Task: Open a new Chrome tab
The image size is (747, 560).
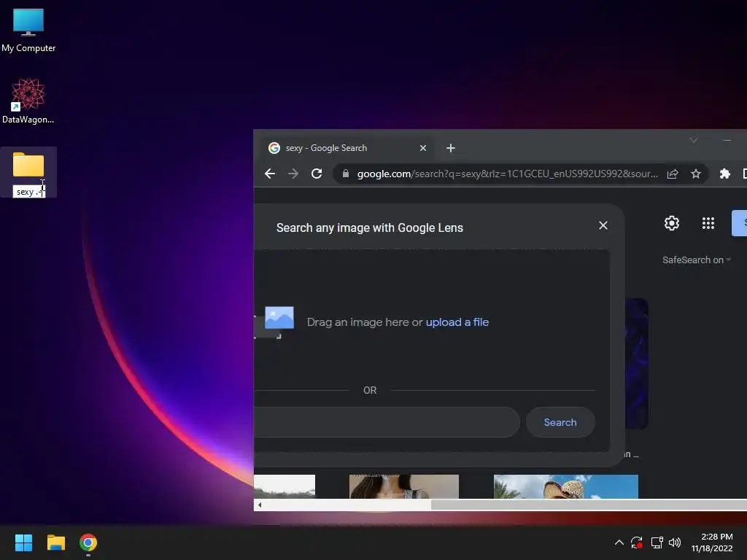Action: coord(451,148)
